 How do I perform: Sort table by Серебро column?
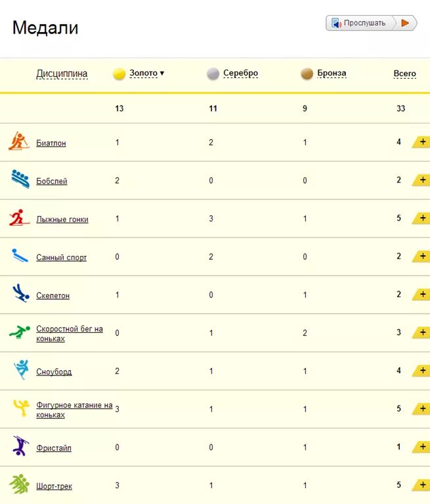240,73
